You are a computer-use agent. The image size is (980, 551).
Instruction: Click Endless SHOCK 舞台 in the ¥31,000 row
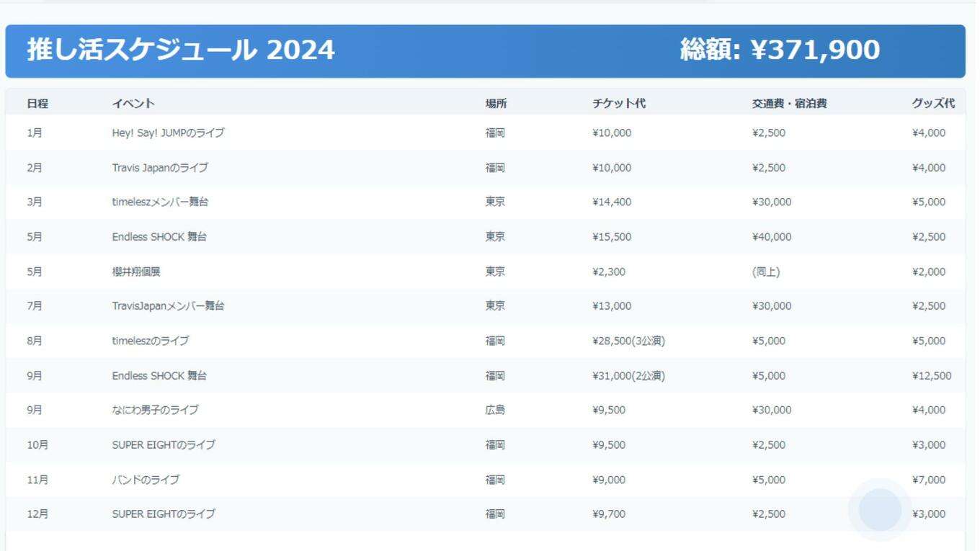pyautogui.click(x=159, y=376)
